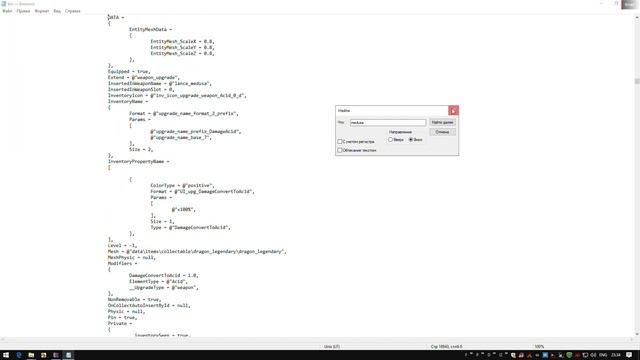
Task: Click the line 'Extend = @"weapon_upgrade",'
Action: pos(144,78)
